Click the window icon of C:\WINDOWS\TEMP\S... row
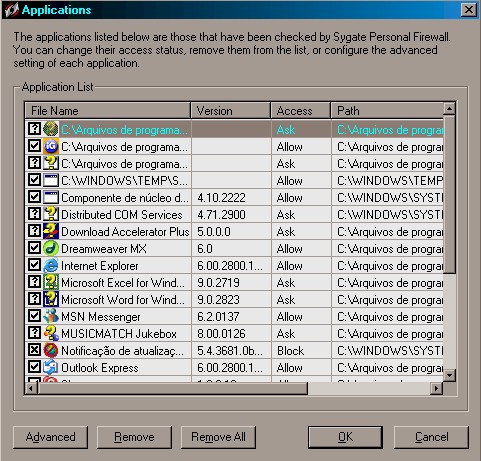 point(51,180)
